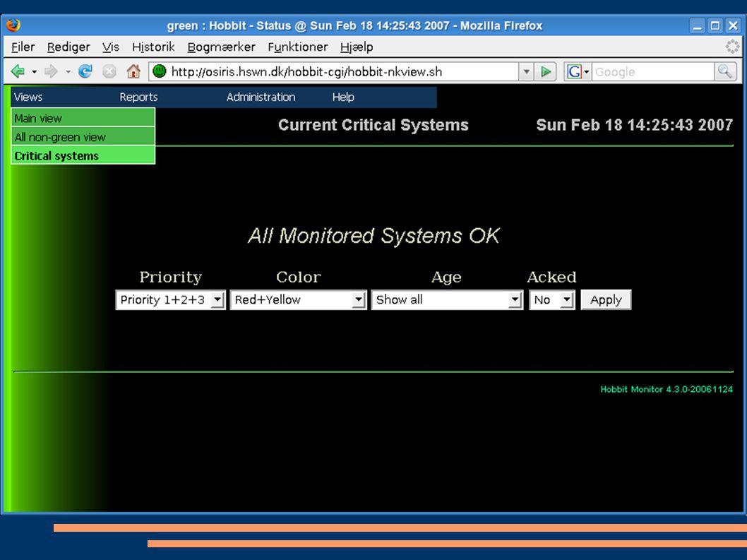Open the back history dropdown arrow
Image resolution: width=747 pixels, height=560 pixels.
point(35,72)
